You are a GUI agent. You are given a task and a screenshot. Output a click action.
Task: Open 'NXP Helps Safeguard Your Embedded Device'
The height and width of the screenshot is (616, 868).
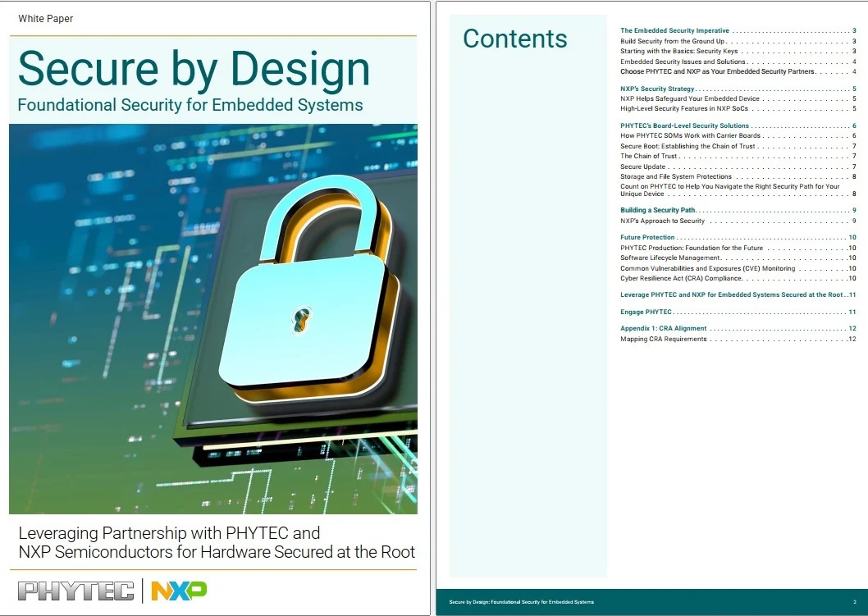coord(738,98)
